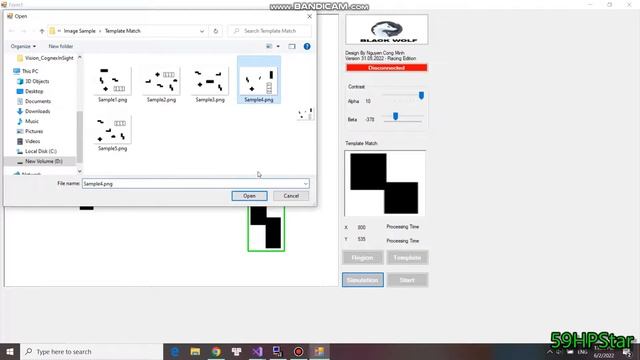Expand the File name dropdown arrow
The image size is (640, 360).
coord(306,184)
